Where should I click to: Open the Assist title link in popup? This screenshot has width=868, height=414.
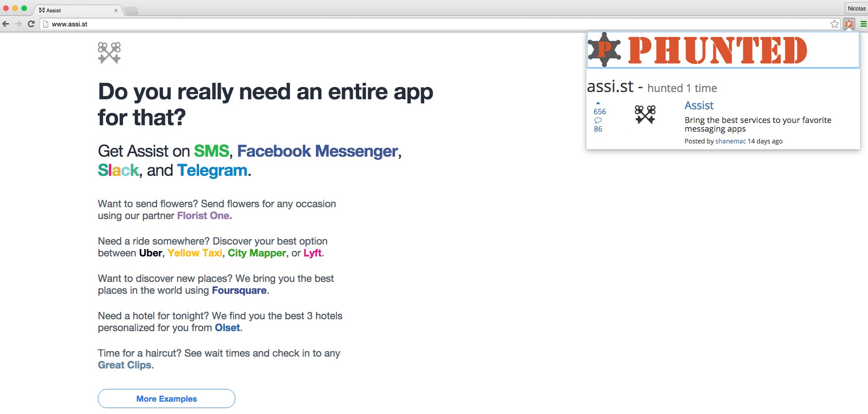coord(699,105)
